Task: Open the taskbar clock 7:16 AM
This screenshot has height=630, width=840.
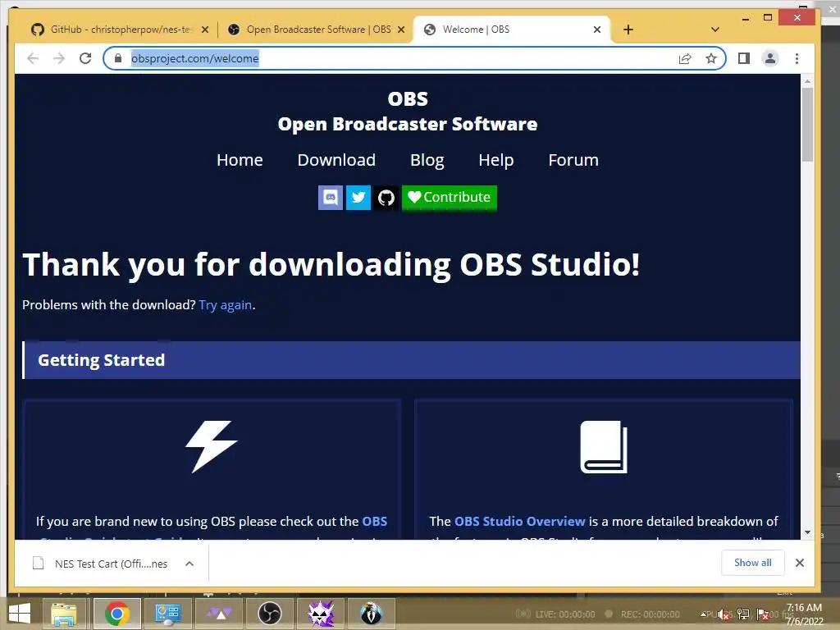Action: coord(804,614)
